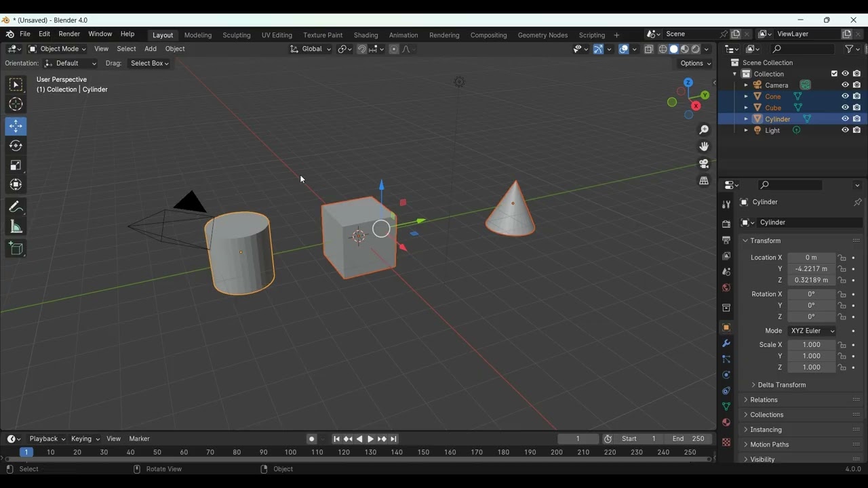Play the animation forward
This screenshot has width=868, height=488.
click(370, 439)
